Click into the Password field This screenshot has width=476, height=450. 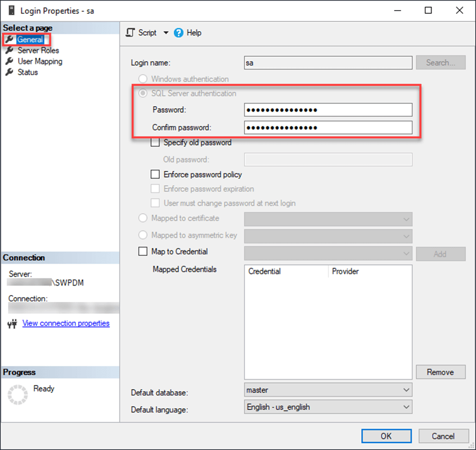coord(328,110)
